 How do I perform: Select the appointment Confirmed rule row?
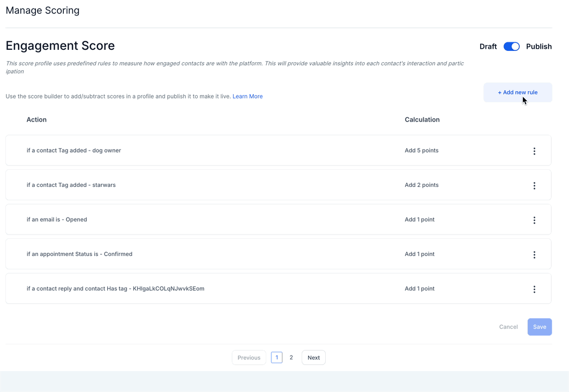pyautogui.click(x=214, y=254)
